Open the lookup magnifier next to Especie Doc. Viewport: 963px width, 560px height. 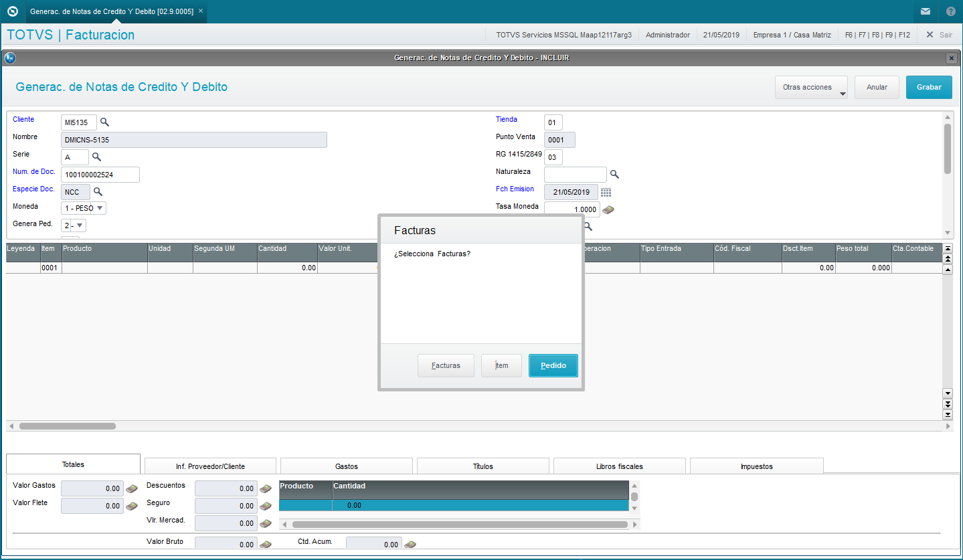[98, 191]
